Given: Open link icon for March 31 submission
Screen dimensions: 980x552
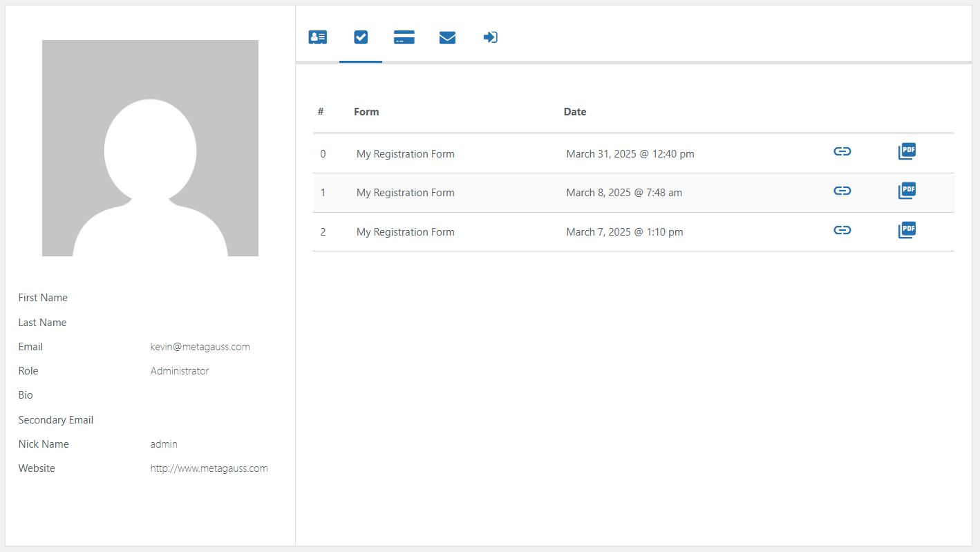Looking at the screenshot, I should tap(842, 152).
